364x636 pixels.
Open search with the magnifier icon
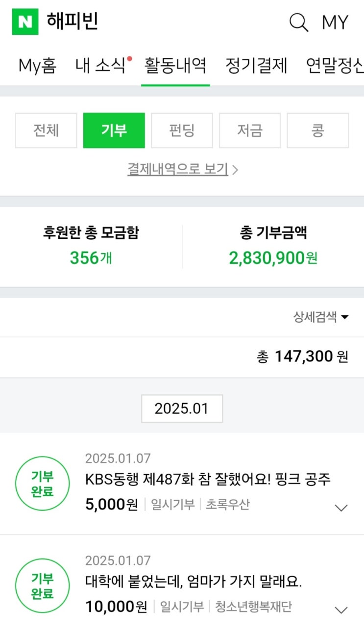click(298, 23)
